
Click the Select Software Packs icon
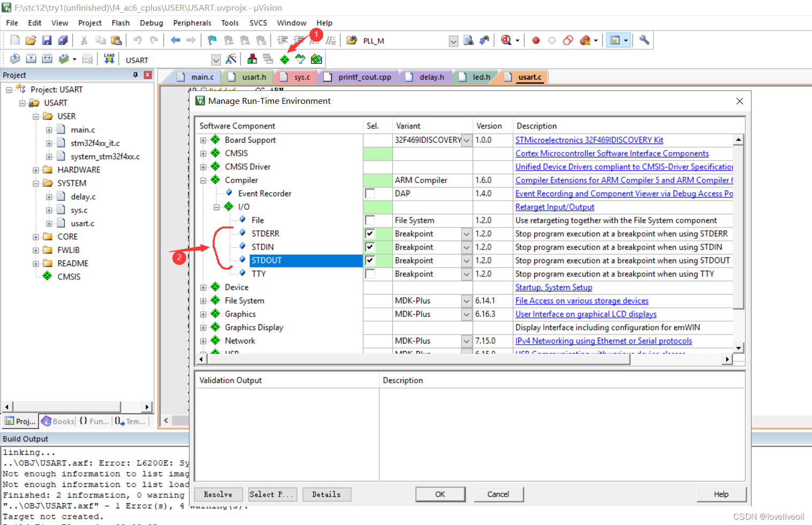[x=300, y=59]
